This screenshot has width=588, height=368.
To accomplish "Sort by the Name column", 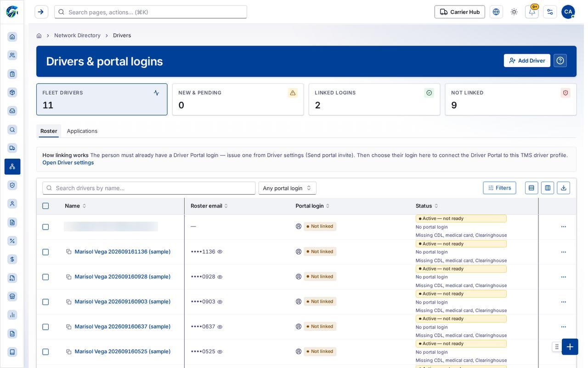I will 75,206.
